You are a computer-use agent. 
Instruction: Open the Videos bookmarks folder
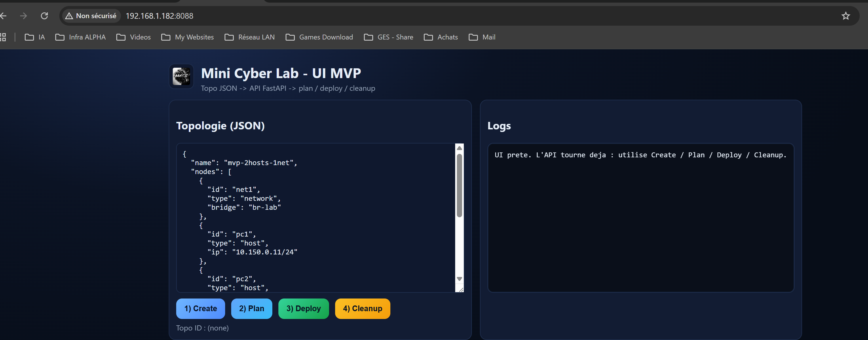coord(134,37)
